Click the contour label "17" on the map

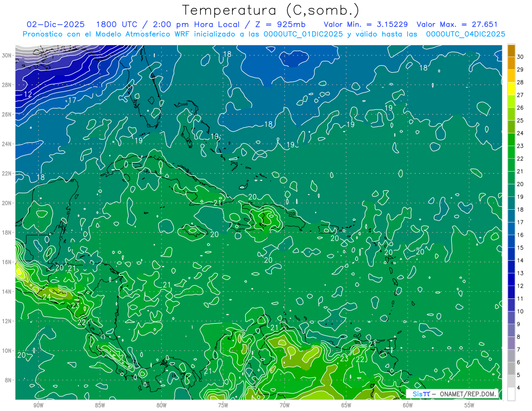coord(72,100)
